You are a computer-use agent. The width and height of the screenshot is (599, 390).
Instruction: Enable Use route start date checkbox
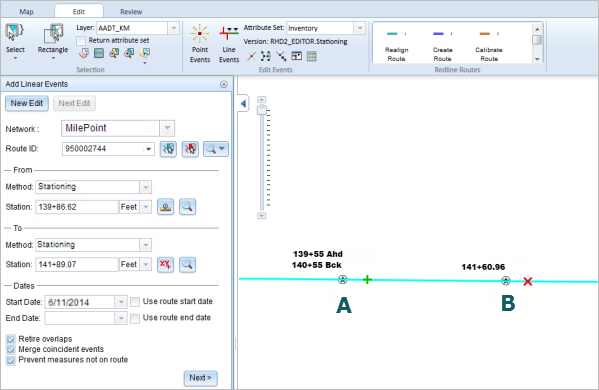pos(135,302)
